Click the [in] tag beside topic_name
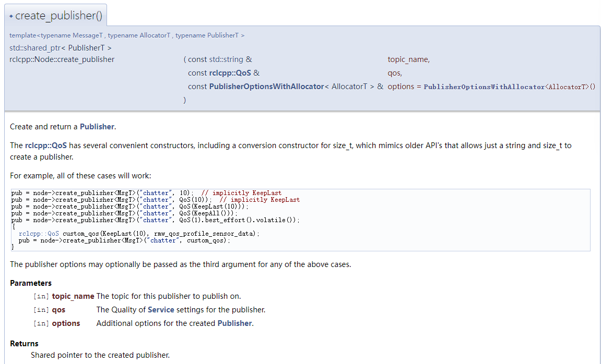This screenshot has width=601, height=364. pyautogui.click(x=41, y=296)
